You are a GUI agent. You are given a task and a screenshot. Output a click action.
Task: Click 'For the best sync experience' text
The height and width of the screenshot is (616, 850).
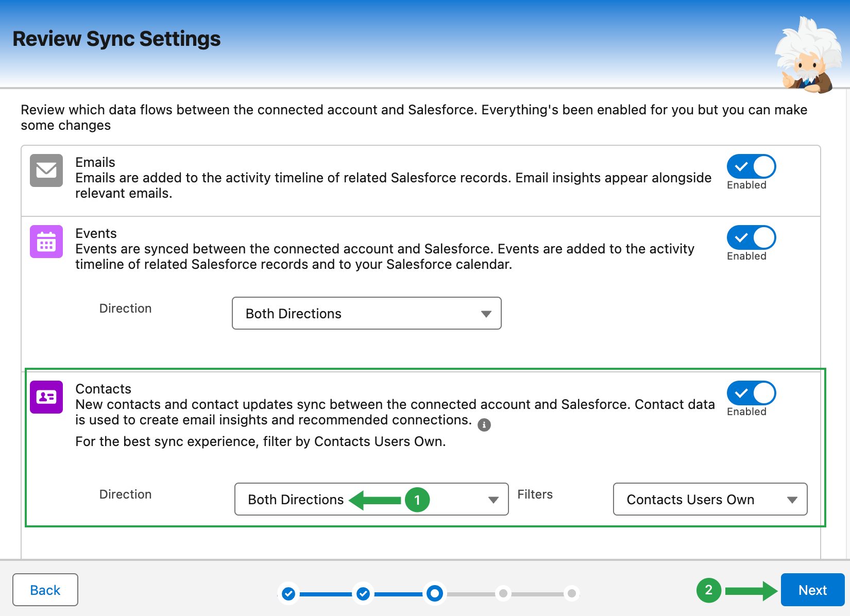(x=261, y=441)
